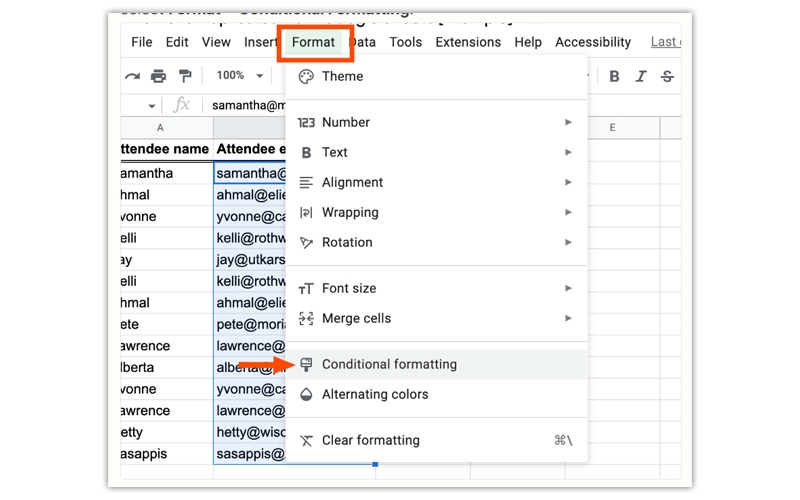
Task: Choose Alternating colors option
Action: click(x=375, y=394)
